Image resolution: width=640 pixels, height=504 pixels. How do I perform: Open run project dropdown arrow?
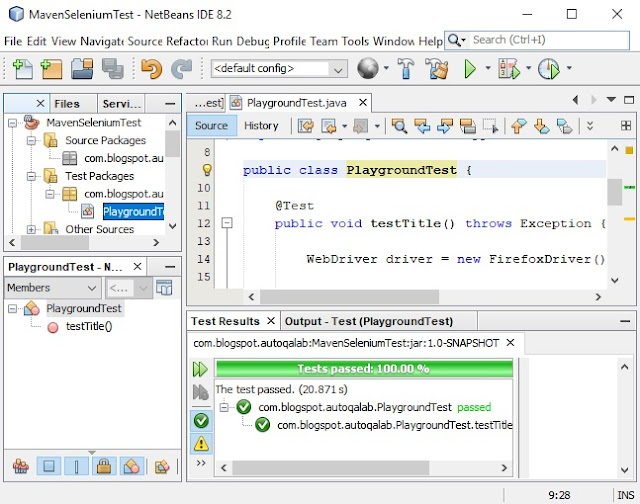(488, 68)
